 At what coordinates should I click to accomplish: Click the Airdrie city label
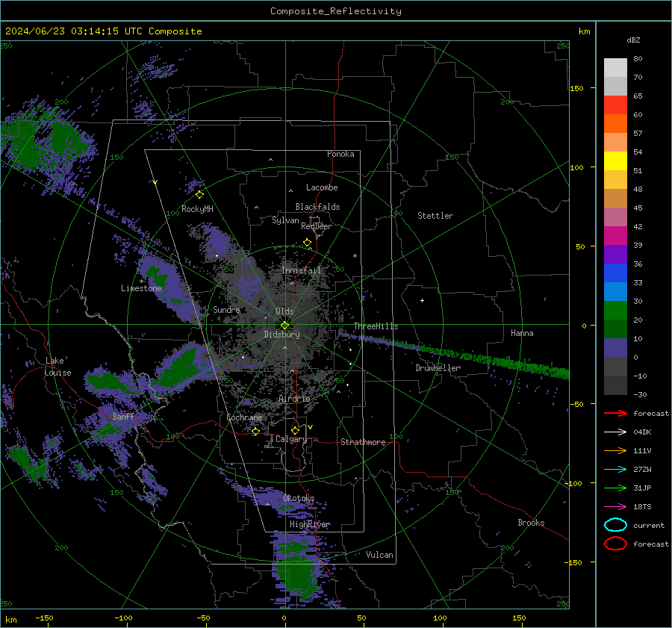pyautogui.click(x=294, y=399)
